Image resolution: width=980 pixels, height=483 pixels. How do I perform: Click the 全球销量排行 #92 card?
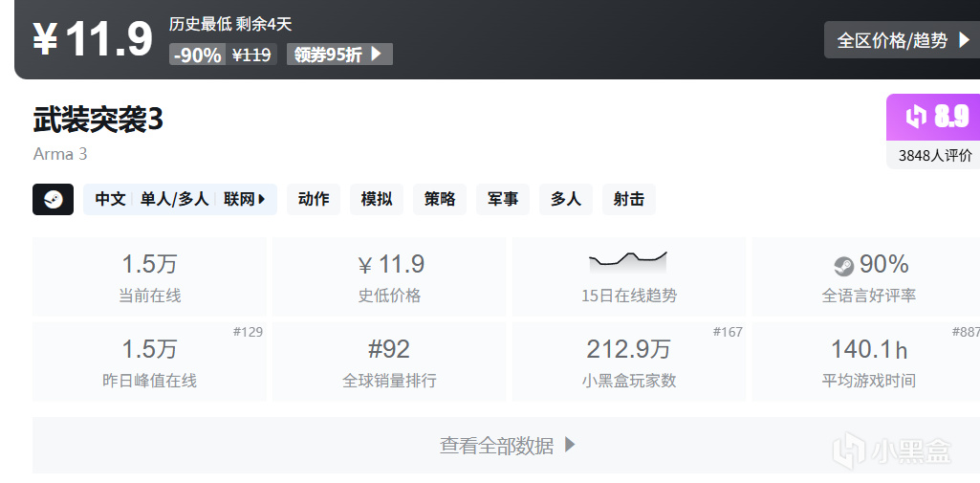[389, 362]
